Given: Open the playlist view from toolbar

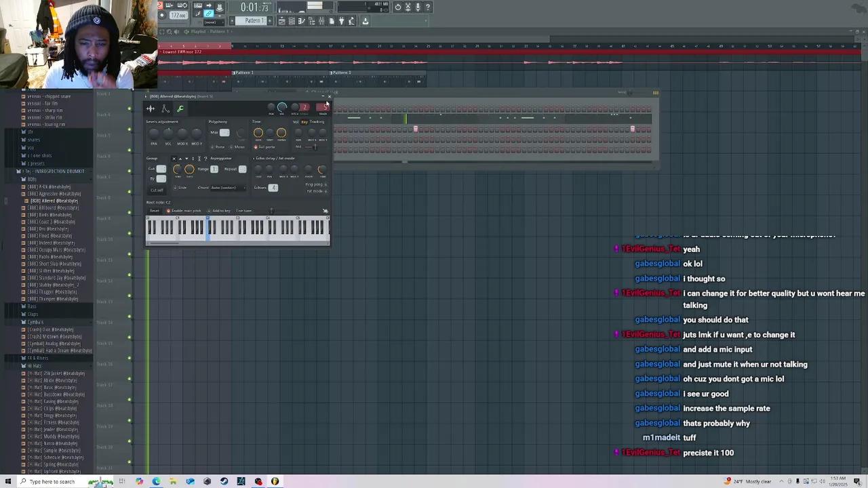Looking at the screenshot, I should pyautogui.click(x=281, y=21).
